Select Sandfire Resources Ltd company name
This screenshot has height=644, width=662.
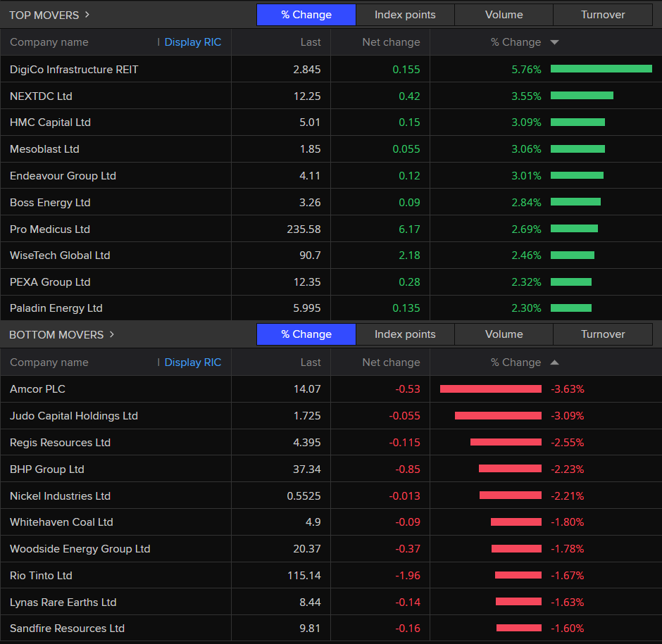pos(67,629)
